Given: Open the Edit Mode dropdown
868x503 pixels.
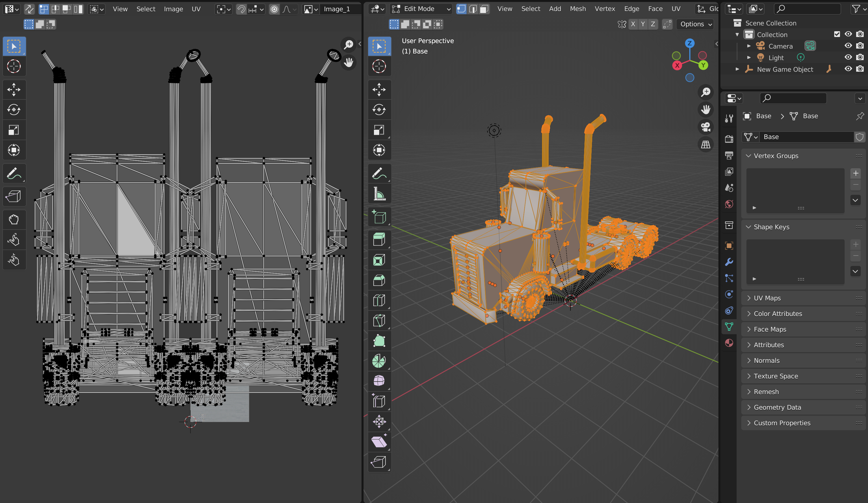Looking at the screenshot, I should click(421, 9).
